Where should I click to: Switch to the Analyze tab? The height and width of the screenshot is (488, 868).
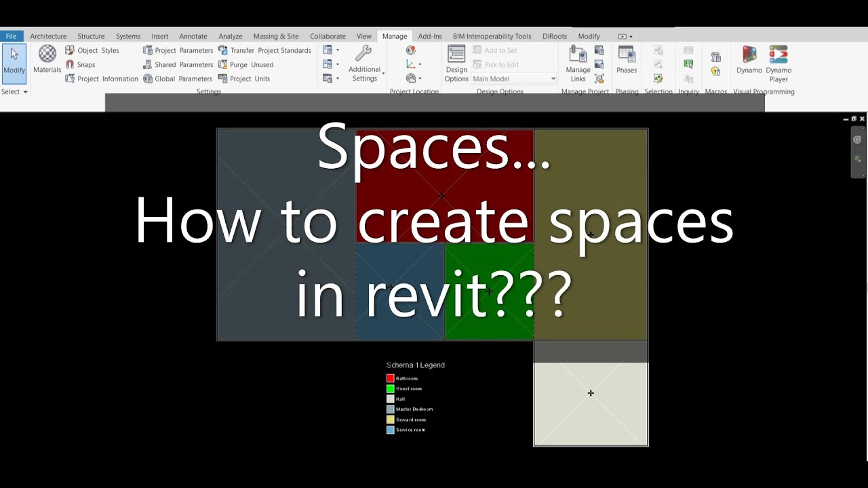pos(231,37)
